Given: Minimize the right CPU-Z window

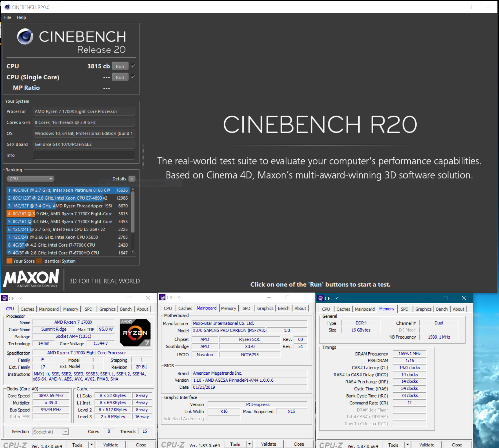Looking at the screenshot, I should pos(427,298).
